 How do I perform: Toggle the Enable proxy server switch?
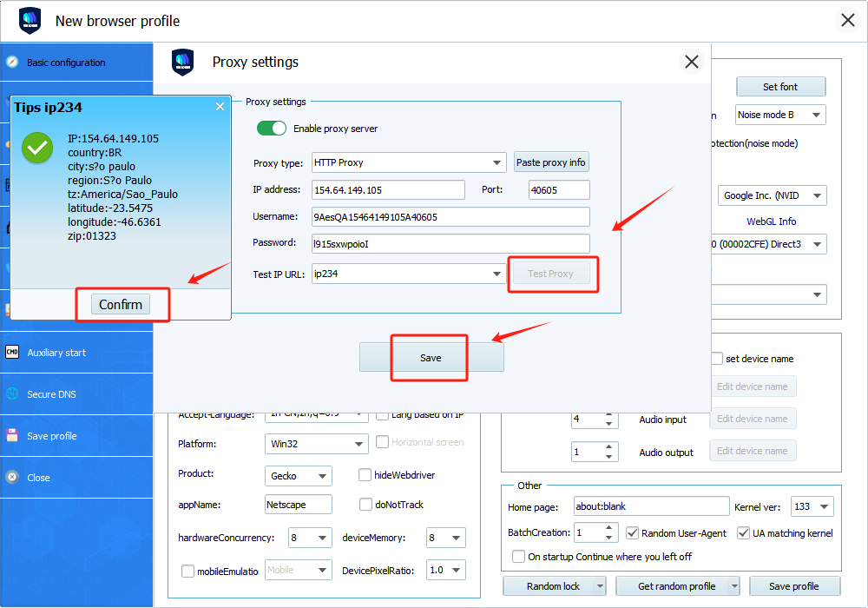[x=272, y=129]
